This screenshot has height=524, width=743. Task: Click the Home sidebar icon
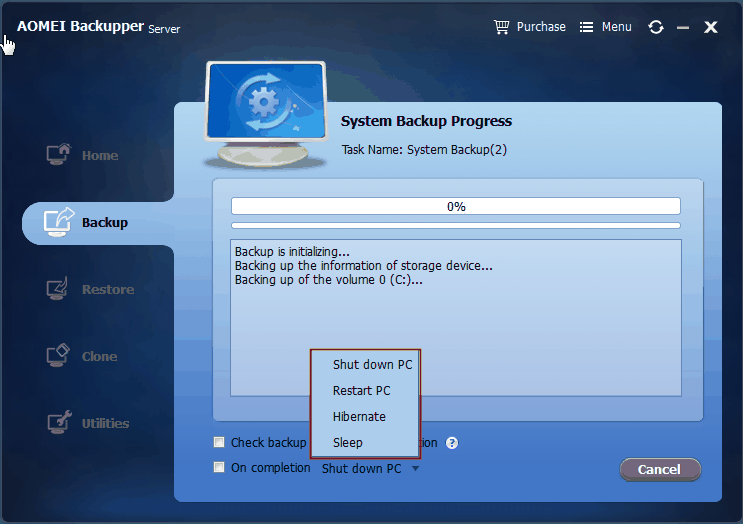59,154
